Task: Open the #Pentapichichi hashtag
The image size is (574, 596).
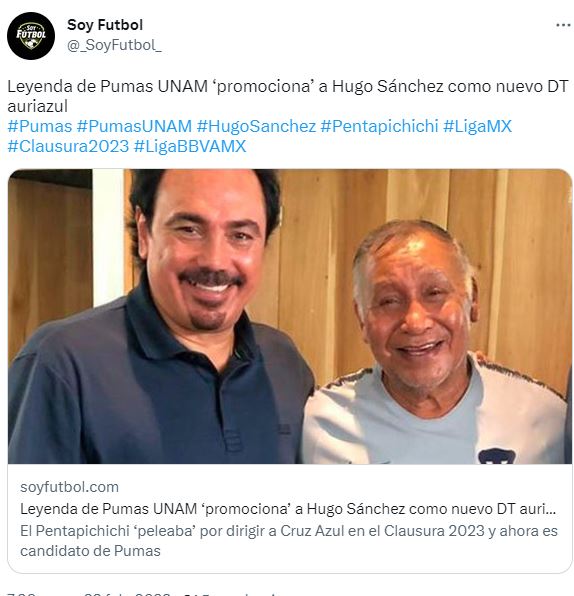Action: (x=379, y=126)
